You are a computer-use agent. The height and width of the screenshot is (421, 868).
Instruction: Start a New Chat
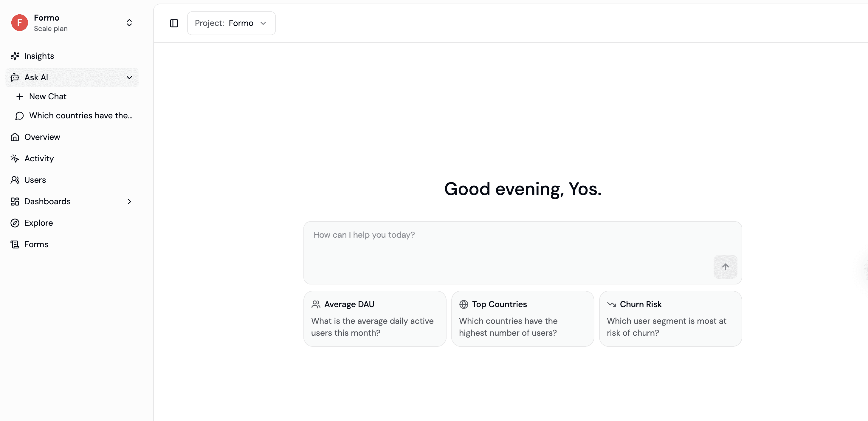[x=47, y=96]
